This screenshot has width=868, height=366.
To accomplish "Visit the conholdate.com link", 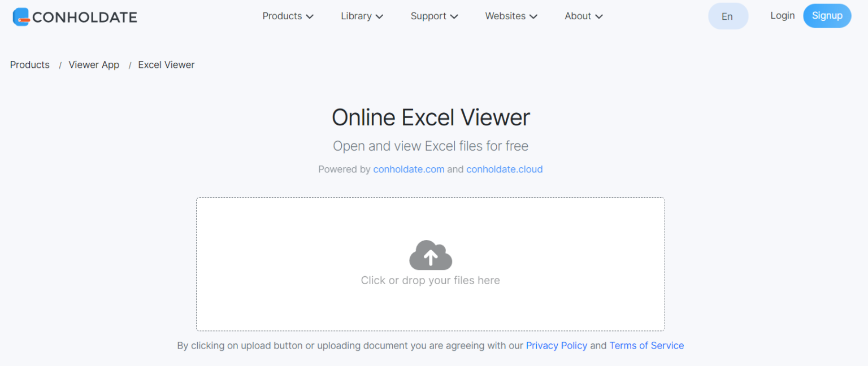I will (408, 169).
